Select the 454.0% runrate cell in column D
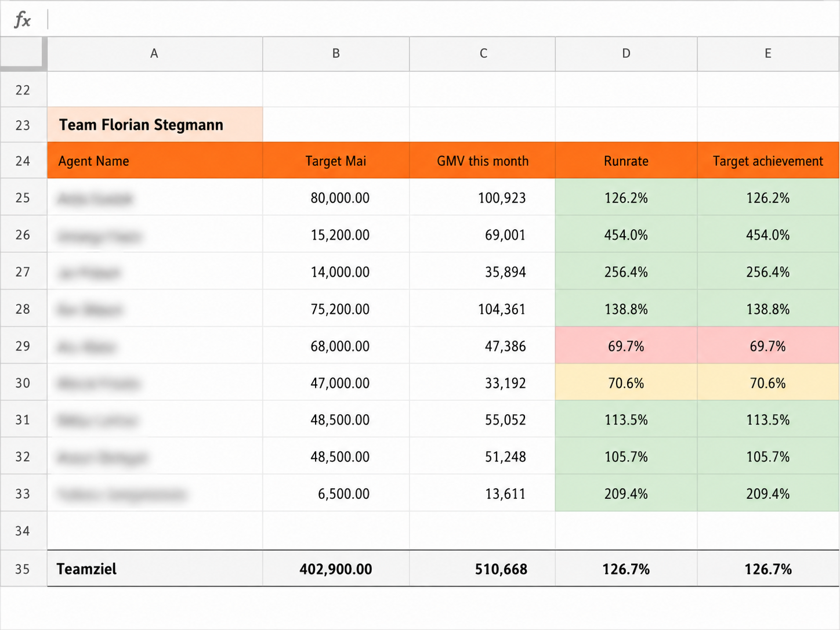 (626, 235)
